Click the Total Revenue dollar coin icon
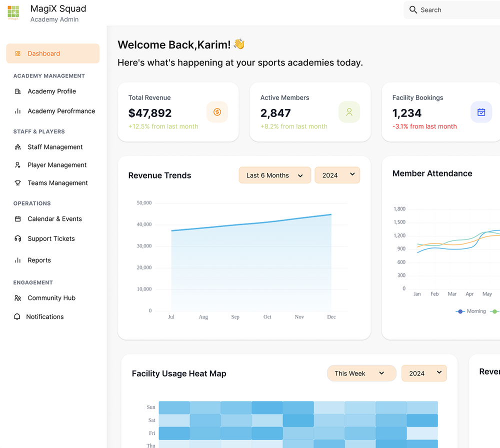This screenshot has height=448, width=500. (x=217, y=112)
